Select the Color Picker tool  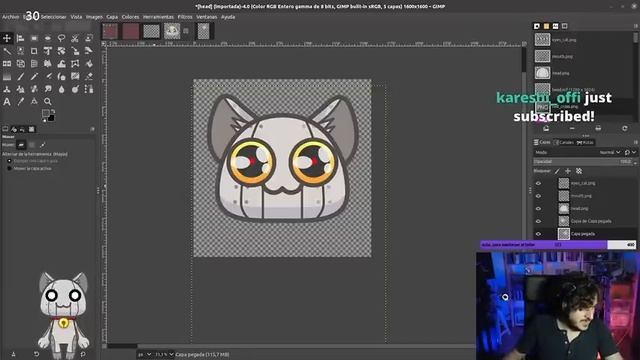[20, 102]
